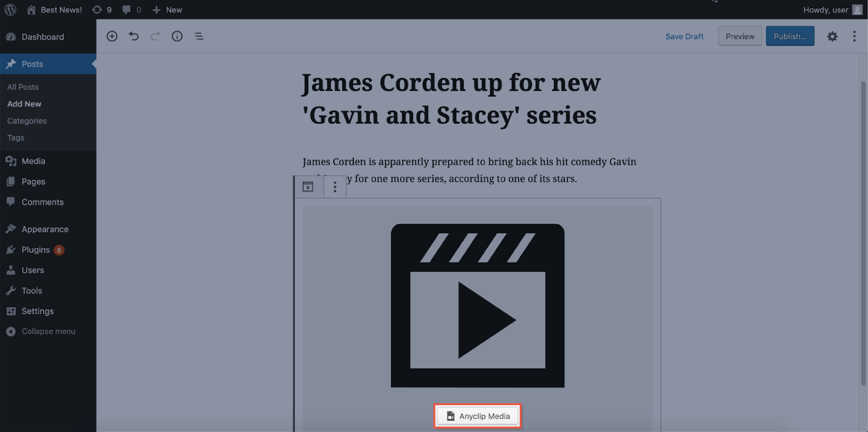Click the Publish… button
This screenshot has width=868, height=432.
coord(790,36)
